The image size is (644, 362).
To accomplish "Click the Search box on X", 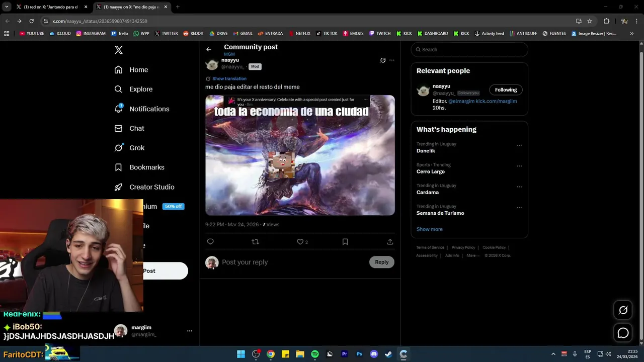I will coord(469,49).
